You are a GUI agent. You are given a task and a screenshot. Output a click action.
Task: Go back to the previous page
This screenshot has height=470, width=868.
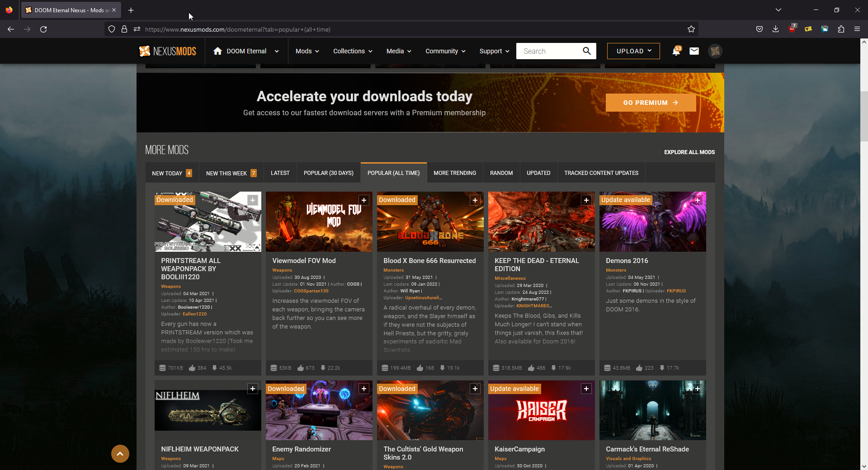(x=11, y=29)
